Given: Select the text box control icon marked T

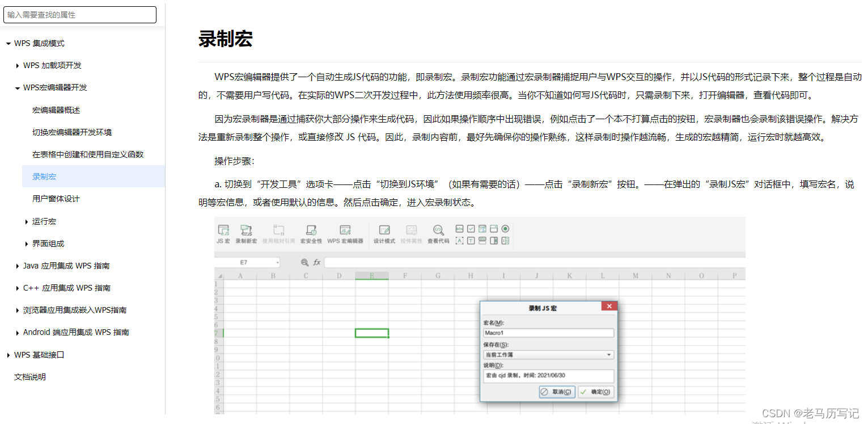Looking at the screenshot, I should point(471,241).
